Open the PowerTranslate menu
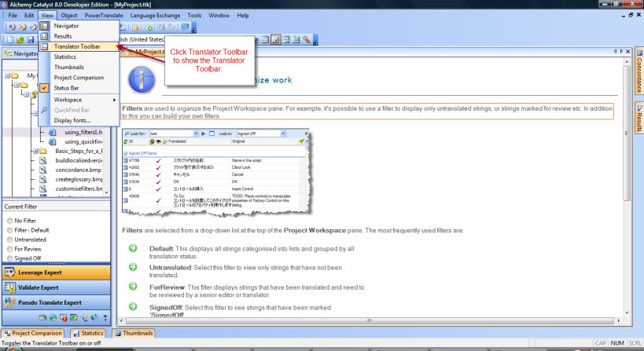The image size is (644, 351). 104,15
